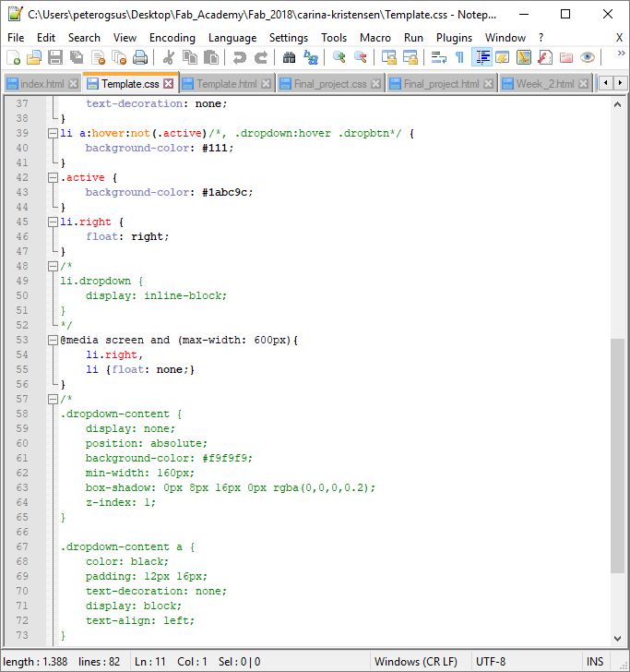Save the current file using toolbar
630x672 pixels.
pyautogui.click(x=55, y=57)
